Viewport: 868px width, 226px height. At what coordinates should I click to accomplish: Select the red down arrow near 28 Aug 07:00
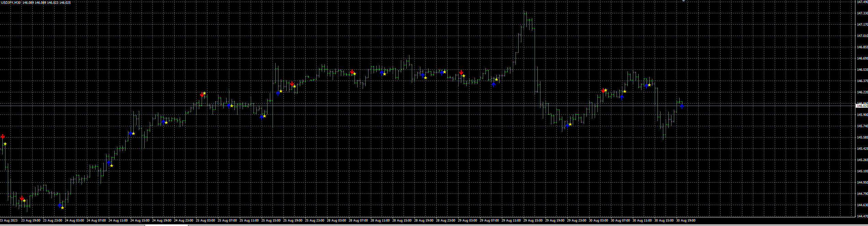coord(352,72)
